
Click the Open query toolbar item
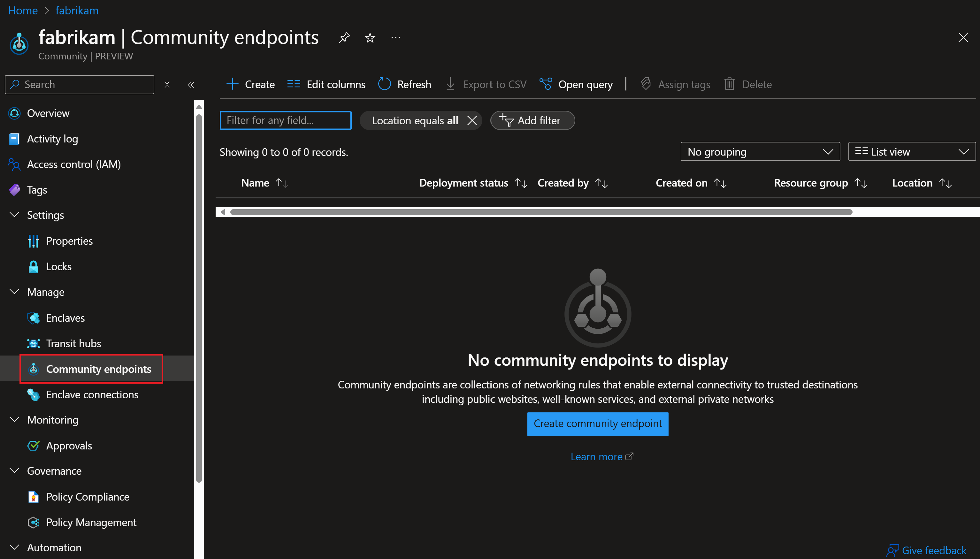coord(576,84)
